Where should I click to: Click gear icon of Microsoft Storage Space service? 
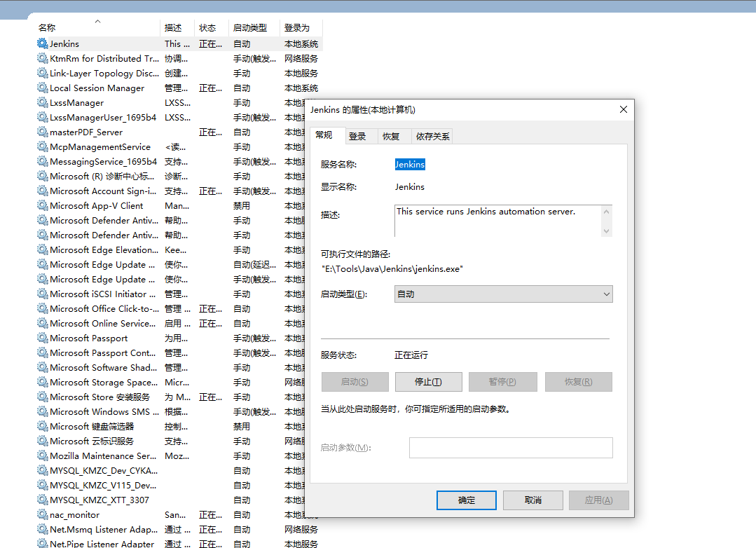point(43,382)
